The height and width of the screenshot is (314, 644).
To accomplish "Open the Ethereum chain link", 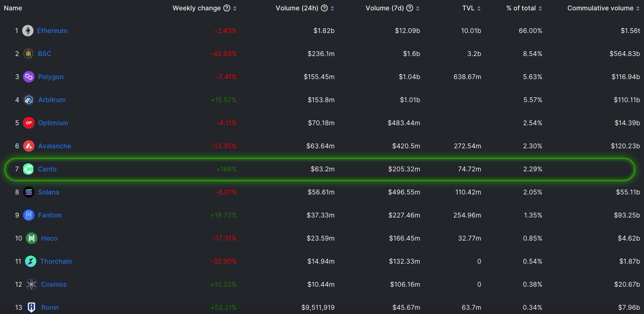I will coord(52,31).
